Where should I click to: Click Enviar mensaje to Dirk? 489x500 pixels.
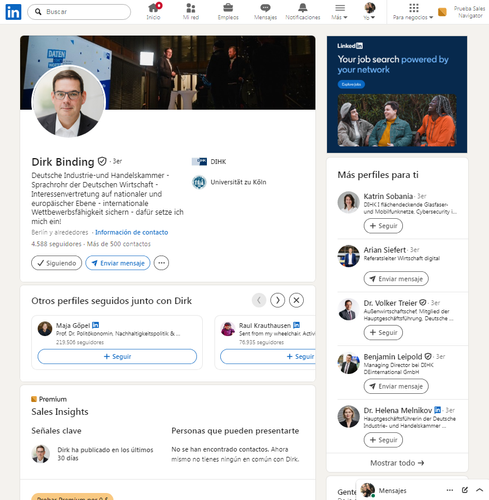tap(118, 263)
